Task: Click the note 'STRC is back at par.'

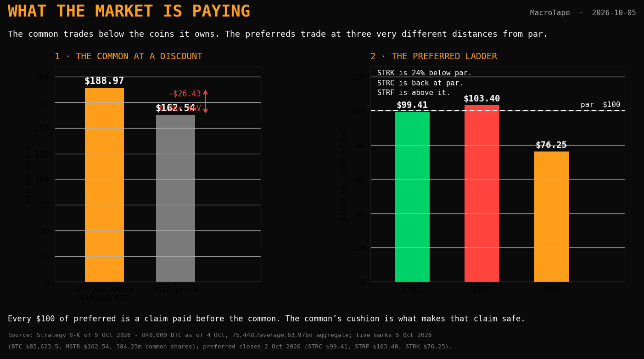Action: (420, 83)
